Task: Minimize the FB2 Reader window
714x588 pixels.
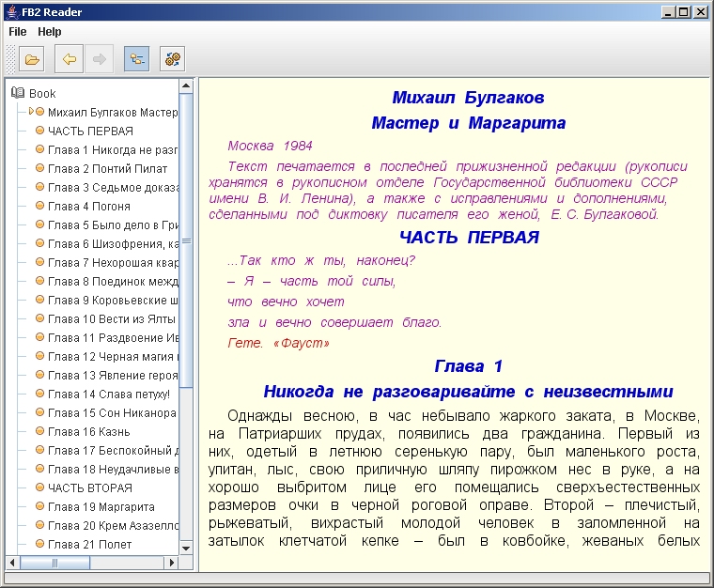Action: click(x=668, y=12)
